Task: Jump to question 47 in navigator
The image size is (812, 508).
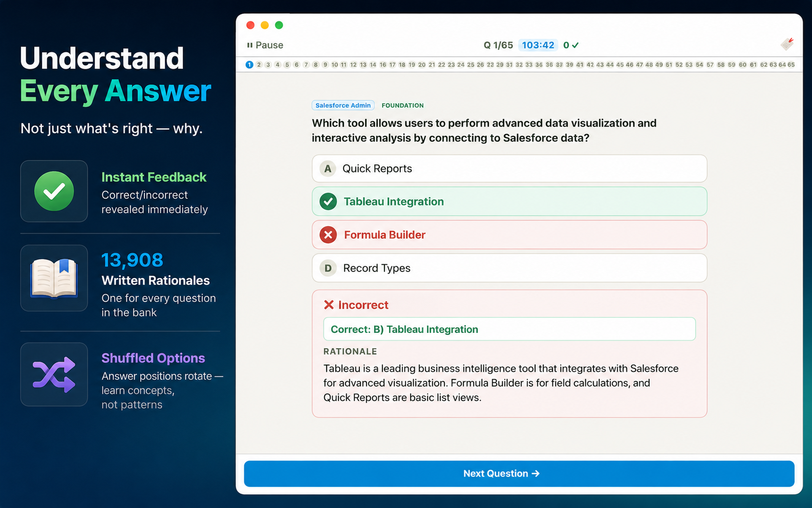Action: point(639,64)
